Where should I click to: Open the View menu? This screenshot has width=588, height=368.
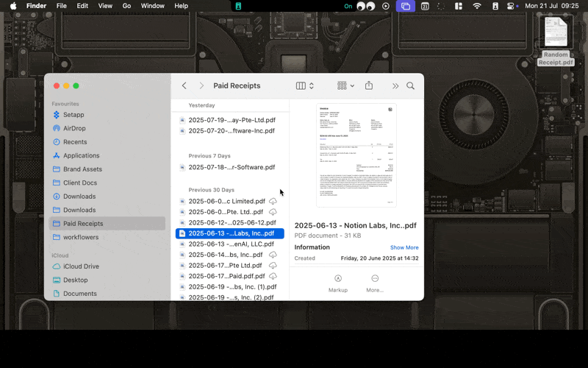tap(105, 6)
